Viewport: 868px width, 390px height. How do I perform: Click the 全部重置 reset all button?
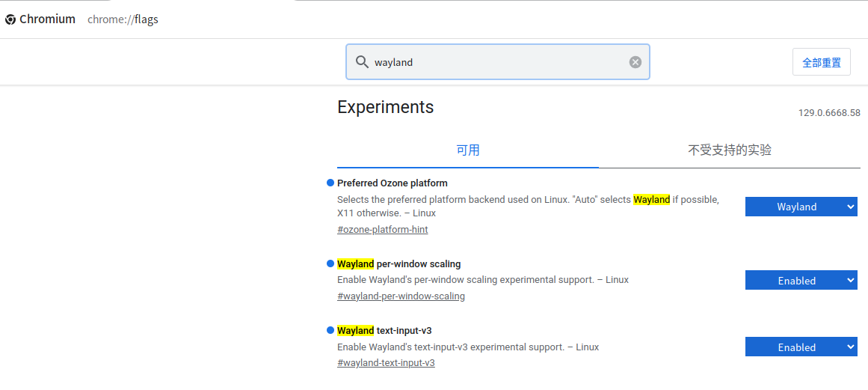pyautogui.click(x=822, y=62)
